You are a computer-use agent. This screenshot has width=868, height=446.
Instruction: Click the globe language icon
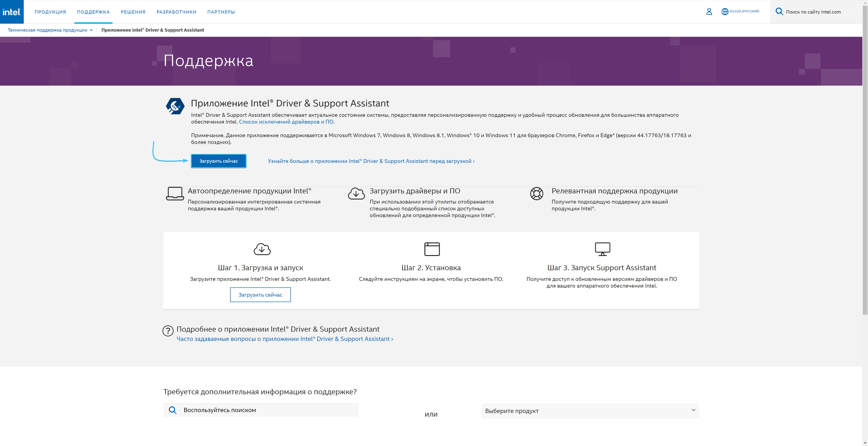[x=724, y=12]
